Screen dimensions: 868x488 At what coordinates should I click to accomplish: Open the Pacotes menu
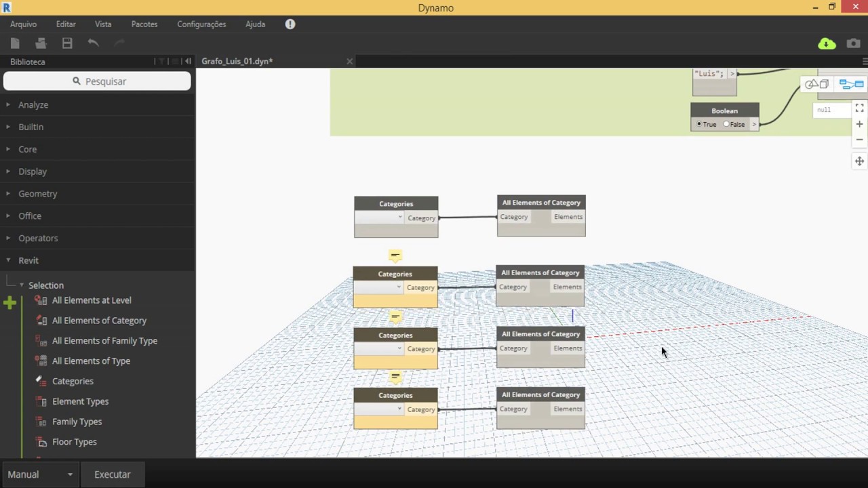(x=144, y=24)
